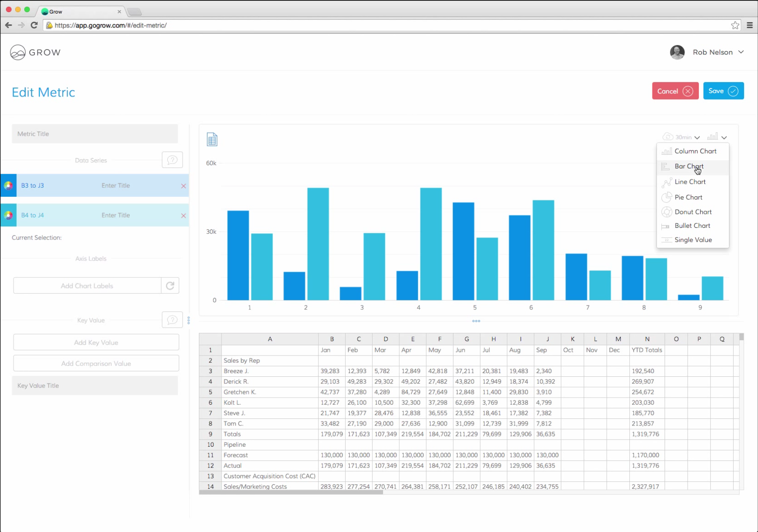Save the metric changes
This screenshot has width=758, height=532.
click(x=723, y=91)
